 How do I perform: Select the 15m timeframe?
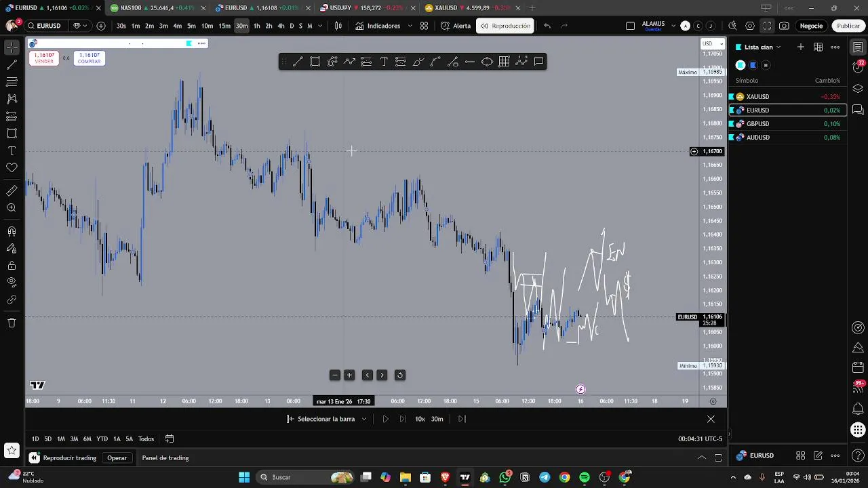(x=224, y=26)
